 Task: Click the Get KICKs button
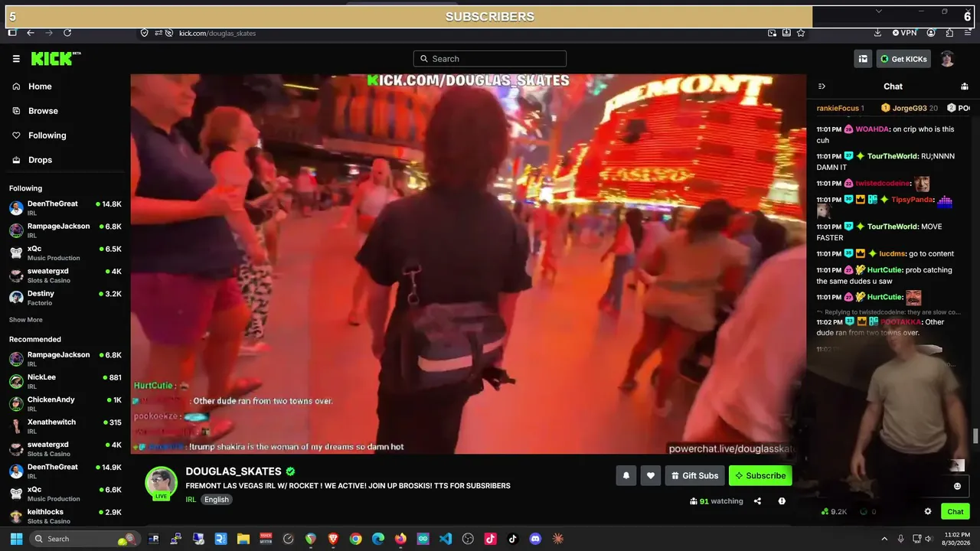tap(903, 59)
